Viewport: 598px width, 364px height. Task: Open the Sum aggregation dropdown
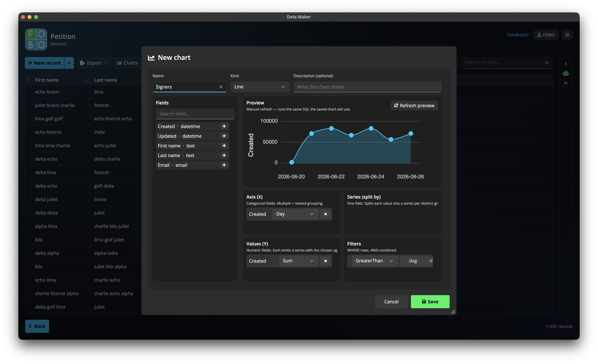point(298,261)
